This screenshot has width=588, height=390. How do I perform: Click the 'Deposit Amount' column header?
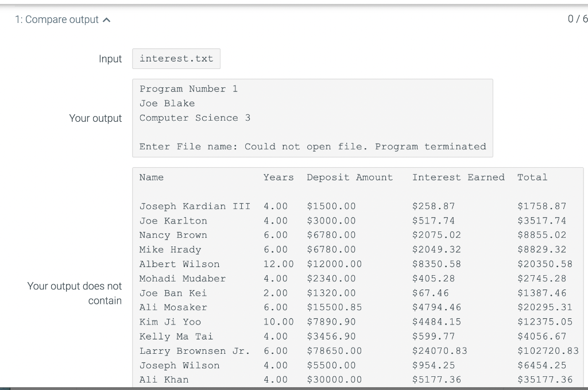click(x=350, y=177)
